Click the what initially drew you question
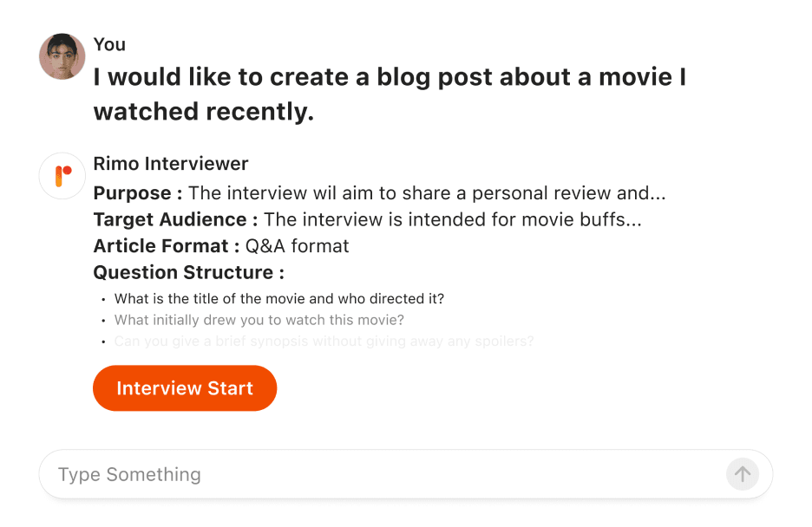 [259, 320]
